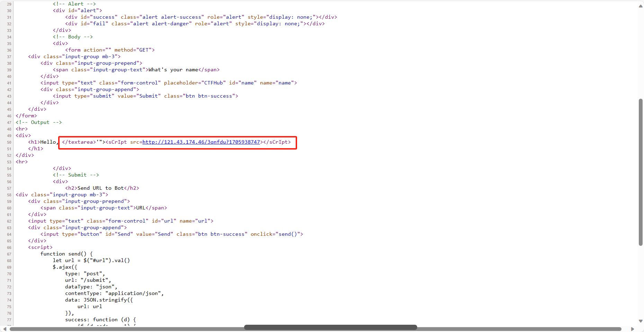Click the 'onclick="send()"' attribute text

tap(276, 234)
